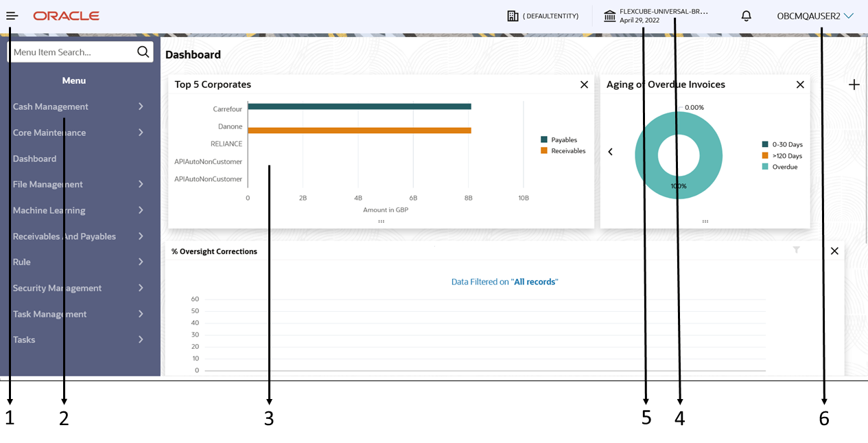Click April 29, 2022 date text

[x=640, y=21]
